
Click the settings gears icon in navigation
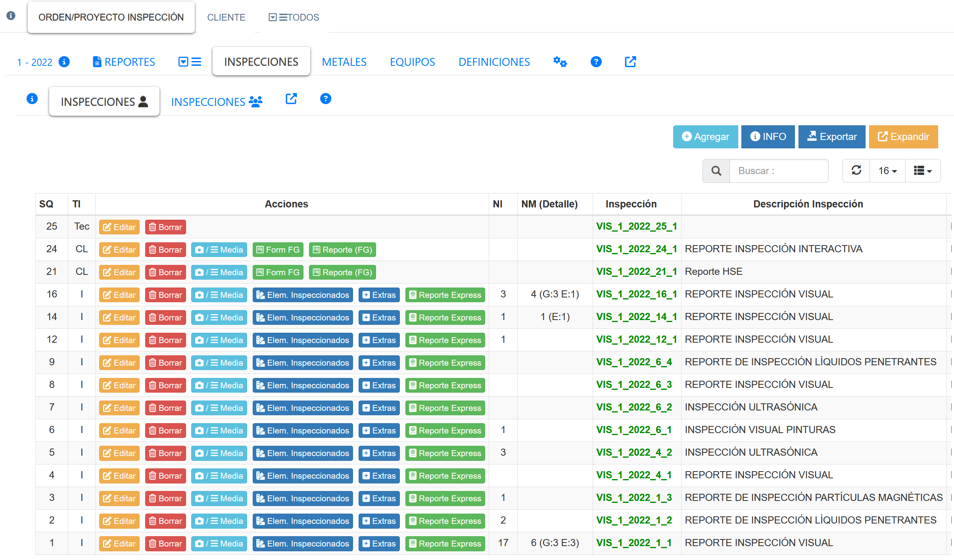tap(560, 62)
